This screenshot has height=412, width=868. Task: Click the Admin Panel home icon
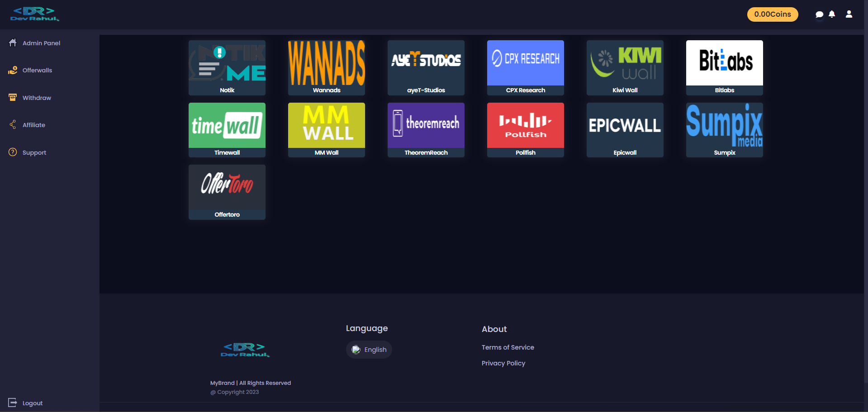click(13, 43)
